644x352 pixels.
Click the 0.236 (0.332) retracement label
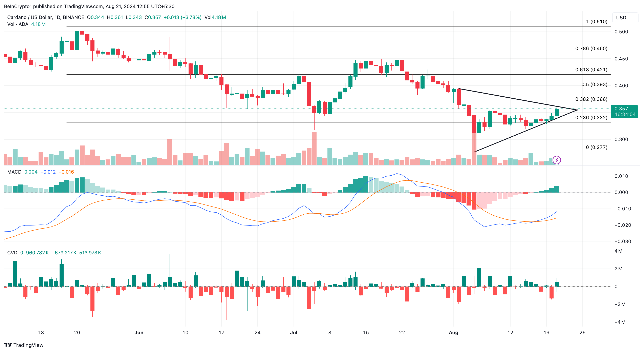tap(591, 118)
